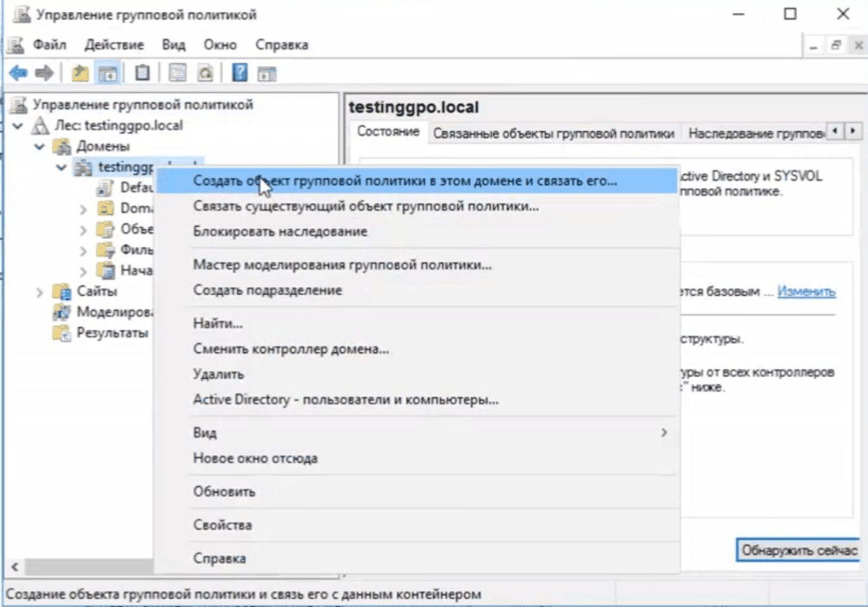Collapse the Домены tree node
Viewport: 868px width, 607px height.
point(39,146)
